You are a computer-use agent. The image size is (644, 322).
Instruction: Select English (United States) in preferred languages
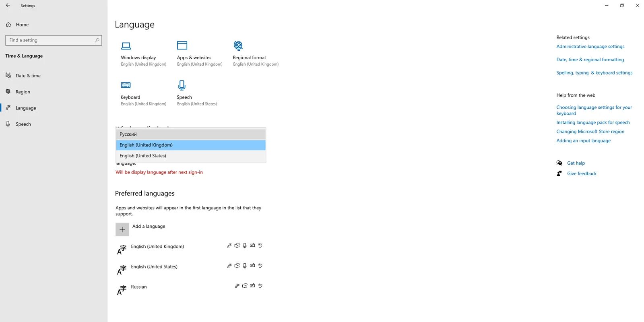[154, 266]
